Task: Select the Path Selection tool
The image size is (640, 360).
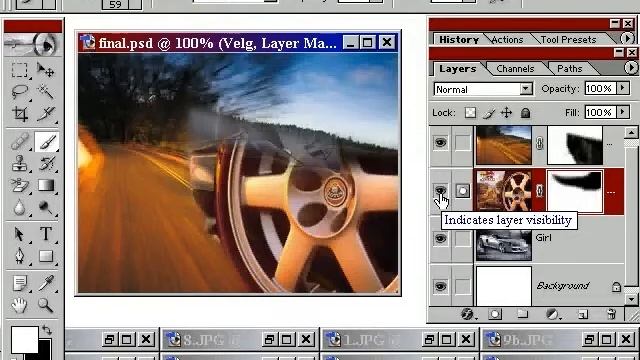Action: tap(19, 234)
